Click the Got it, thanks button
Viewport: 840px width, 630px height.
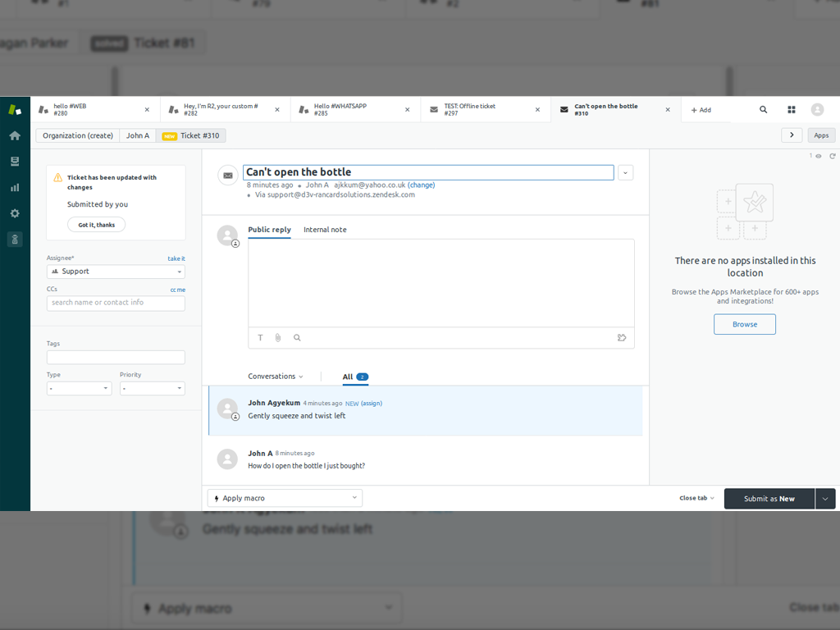pos(96,225)
